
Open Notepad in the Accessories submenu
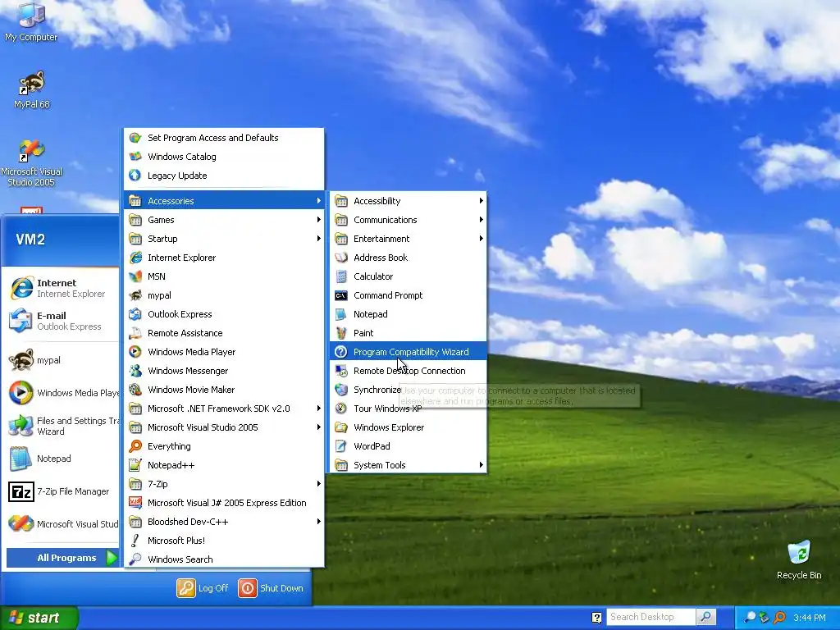point(409,314)
